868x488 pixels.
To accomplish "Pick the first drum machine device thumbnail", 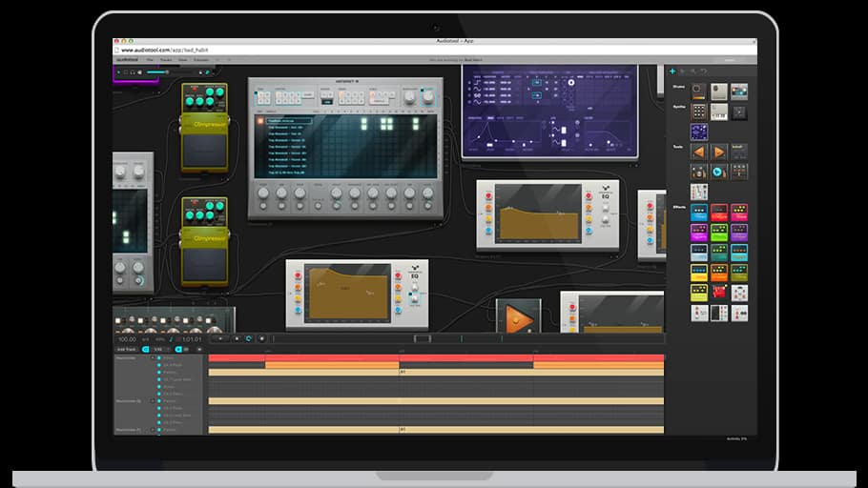I will pyautogui.click(x=699, y=91).
